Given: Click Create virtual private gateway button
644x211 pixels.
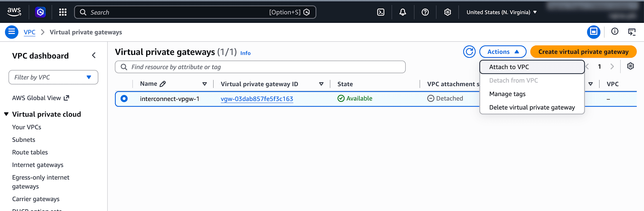Looking at the screenshot, I should 583,52.
